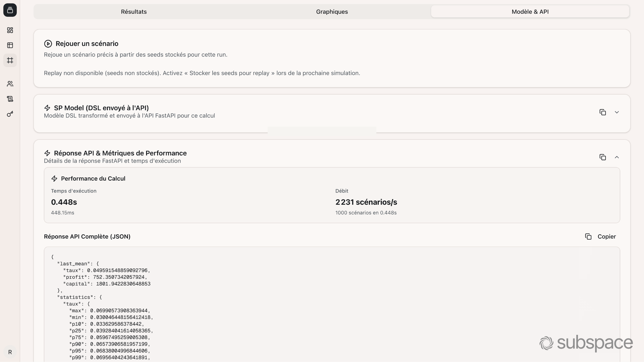This screenshot has height=362, width=644.
Task: Copy the Réponse API section content
Action: 603,157
